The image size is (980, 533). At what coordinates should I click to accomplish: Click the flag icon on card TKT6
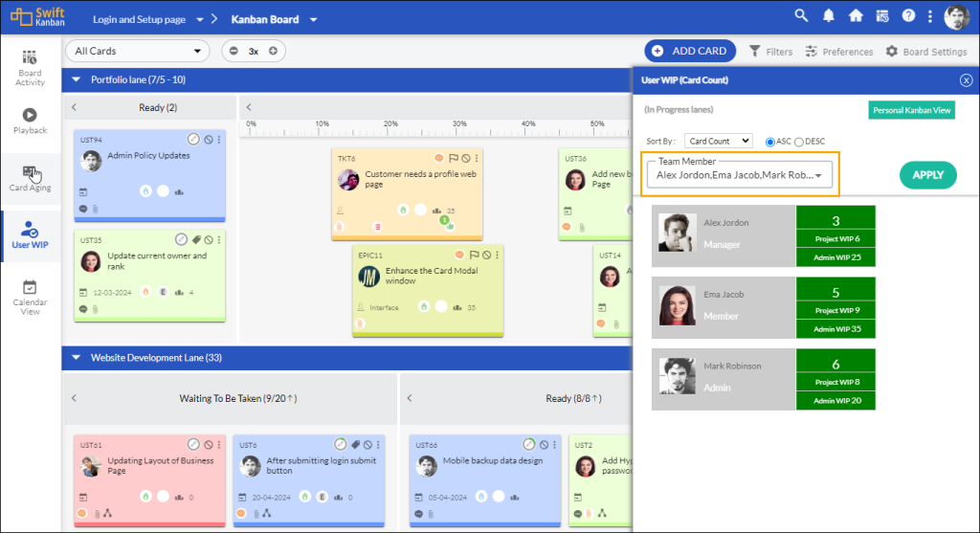[453, 158]
